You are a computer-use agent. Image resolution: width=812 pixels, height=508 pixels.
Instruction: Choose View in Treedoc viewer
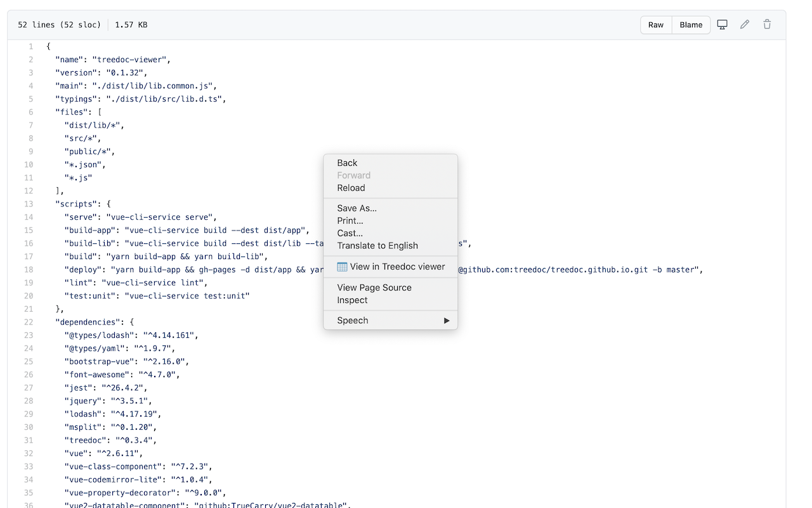[x=390, y=267]
